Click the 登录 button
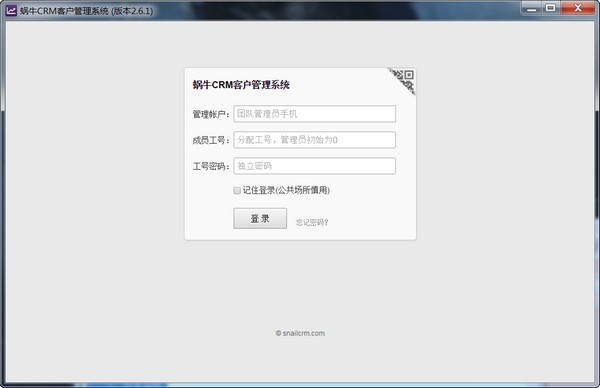This screenshot has height=388, width=600. pos(260,218)
